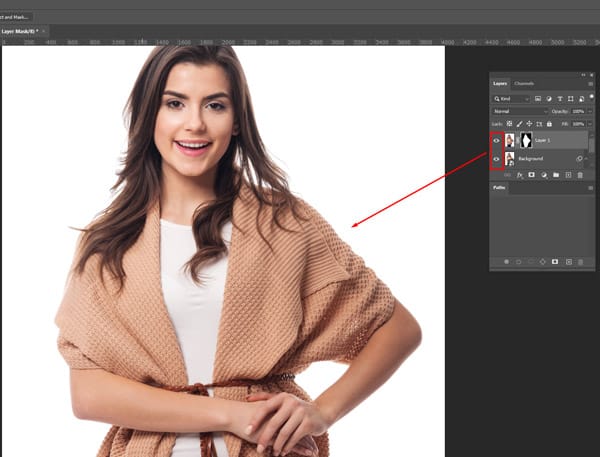Screen dimensions: 600x457
Task: Click the Fill percentage field
Action: [x=578, y=124]
